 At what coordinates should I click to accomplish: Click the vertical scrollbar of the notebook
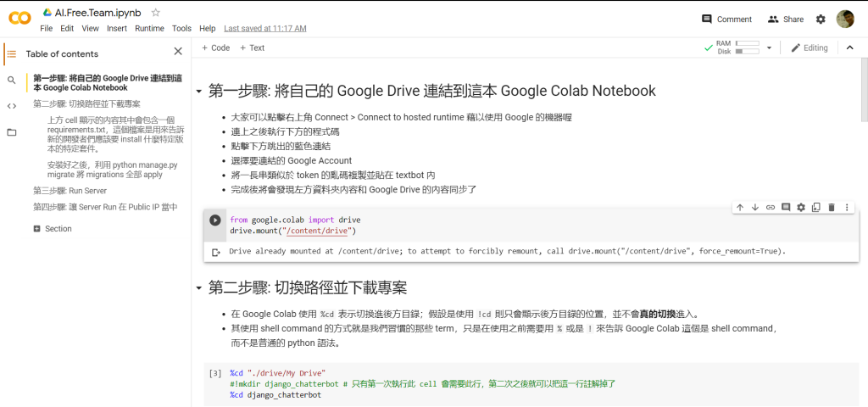(x=864, y=90)
